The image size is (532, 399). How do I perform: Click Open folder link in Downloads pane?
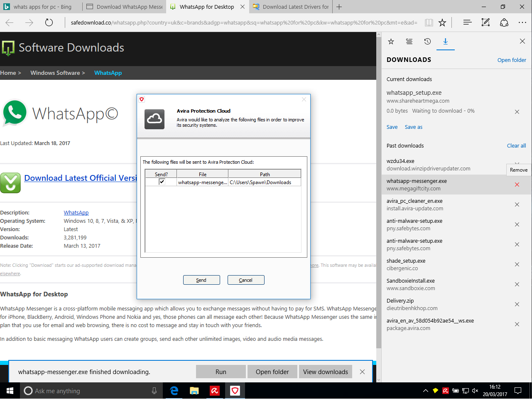(512, 60)
